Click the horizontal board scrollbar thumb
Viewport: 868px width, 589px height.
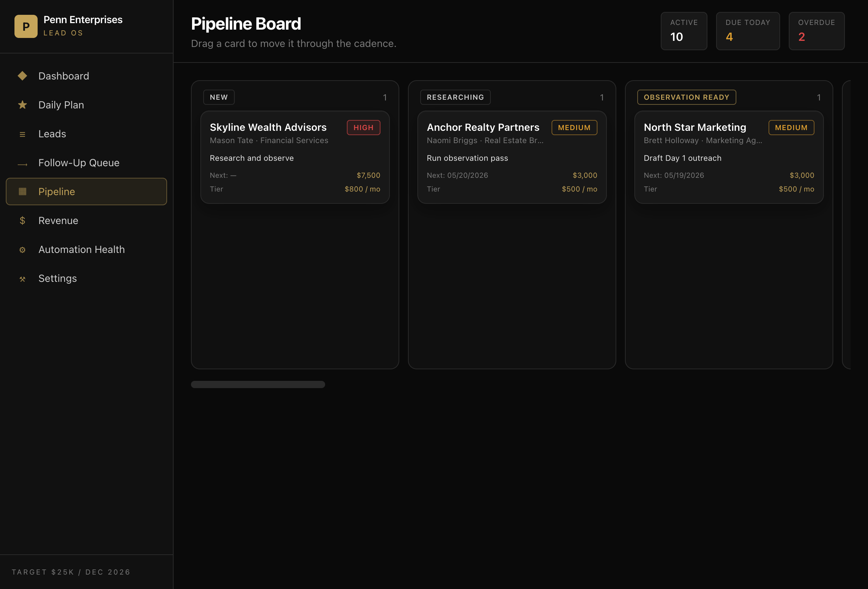tap(258, 384)
